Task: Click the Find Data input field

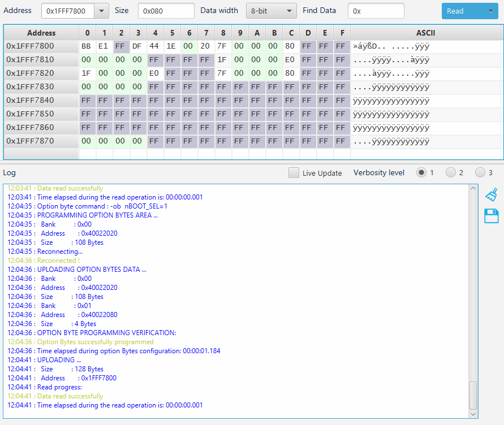Action: pyautogui.click(x=376, y=10)
